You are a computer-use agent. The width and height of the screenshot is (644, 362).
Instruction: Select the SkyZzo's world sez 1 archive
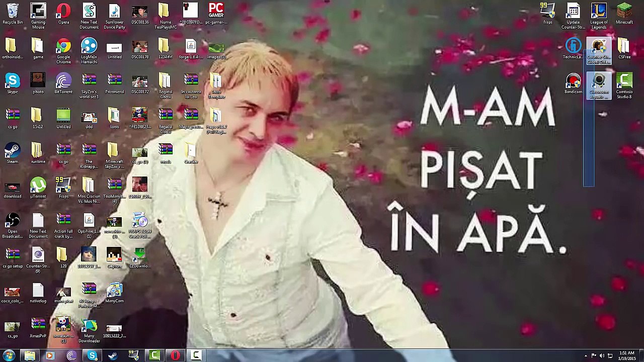(x=89, y=86)
